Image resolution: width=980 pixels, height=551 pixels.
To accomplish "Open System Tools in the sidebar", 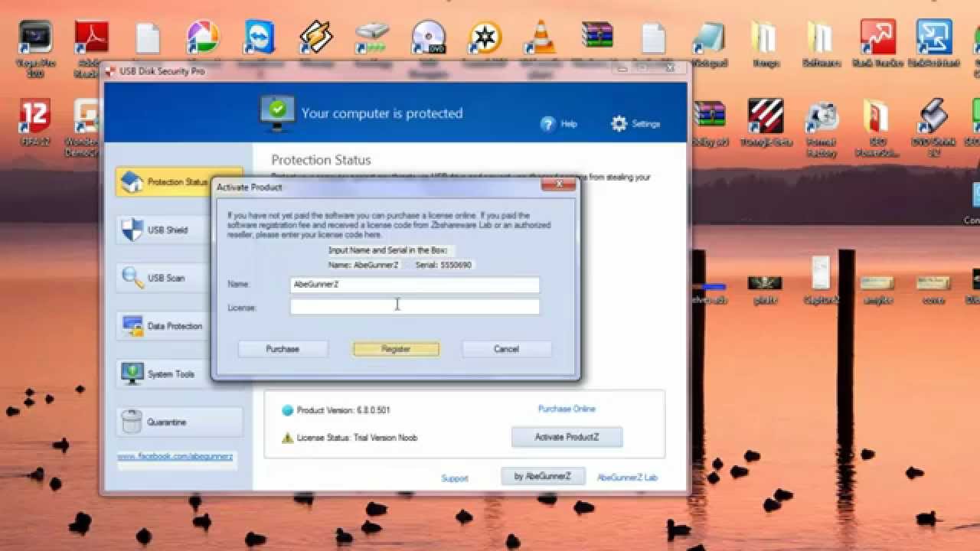I will coord(178,374).
